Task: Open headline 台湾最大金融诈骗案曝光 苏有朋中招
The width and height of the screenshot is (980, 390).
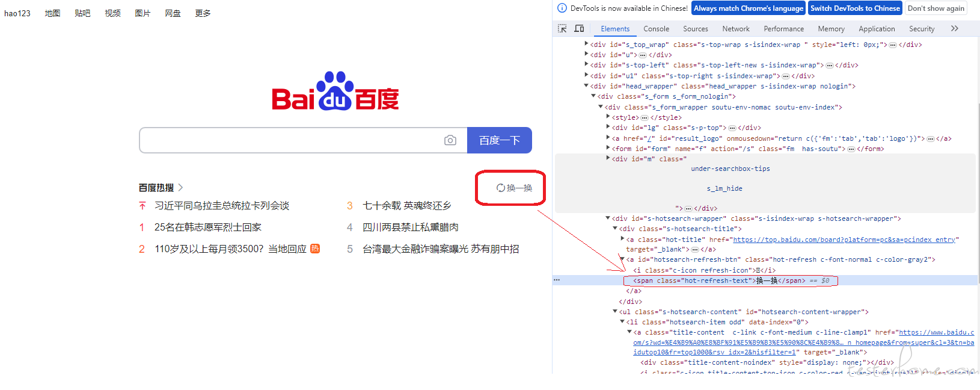Action: pyautogui.click(x=441, y=249)
